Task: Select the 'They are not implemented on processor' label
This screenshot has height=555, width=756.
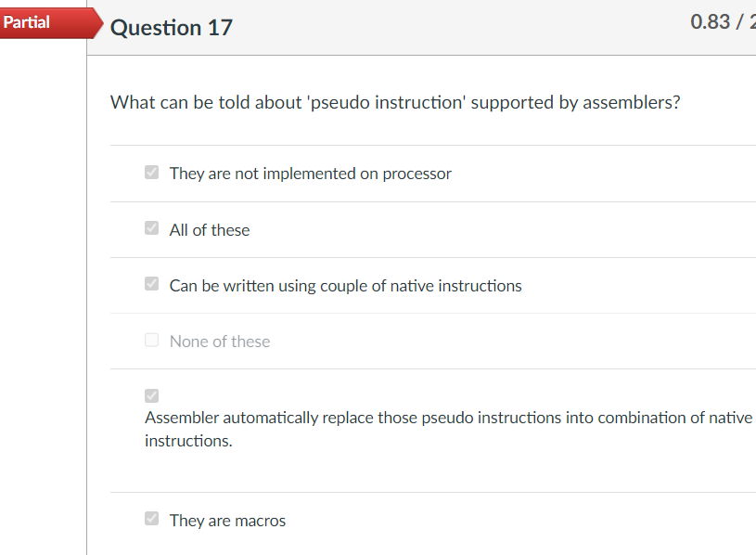Action: click(x=310, y=174)
